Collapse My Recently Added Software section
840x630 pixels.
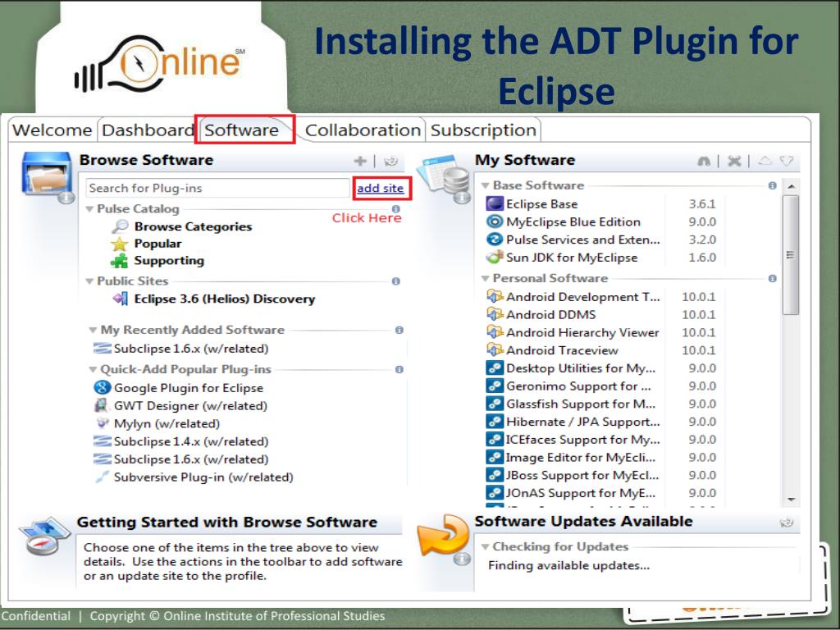coord(94,330)
